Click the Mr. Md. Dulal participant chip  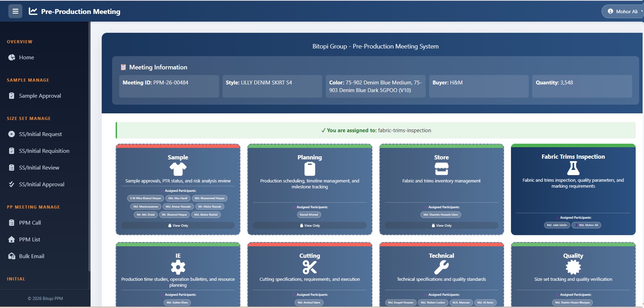click(x=146, y=215)
